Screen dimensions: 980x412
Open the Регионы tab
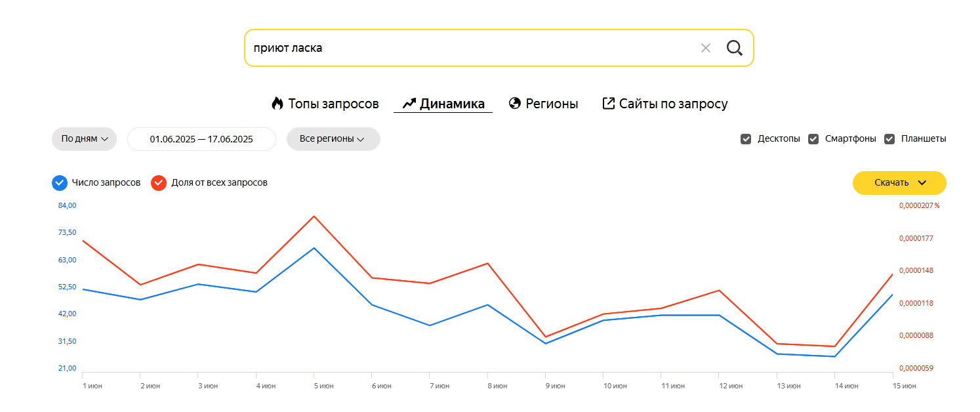552,104
